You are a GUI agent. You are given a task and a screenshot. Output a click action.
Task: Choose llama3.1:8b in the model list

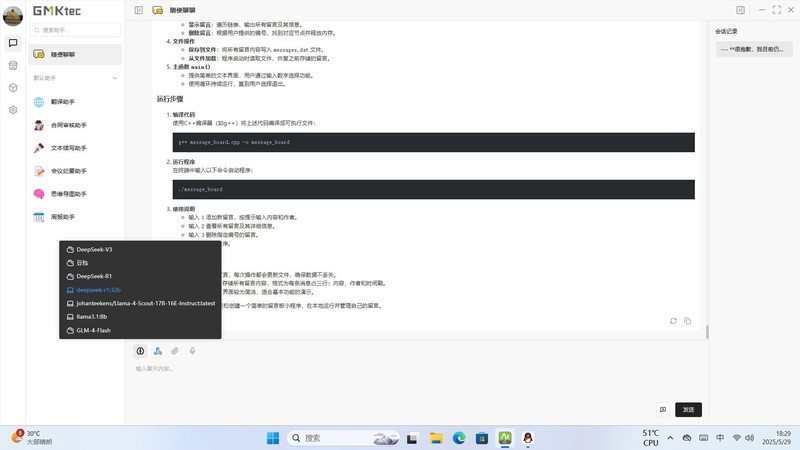pos(91,316)
